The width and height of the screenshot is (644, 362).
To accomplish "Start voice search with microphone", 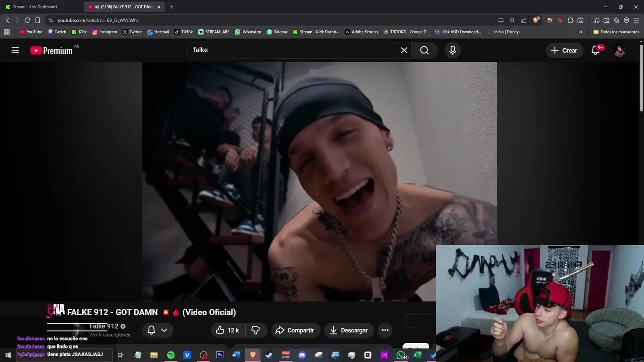I will click(453, 50).
